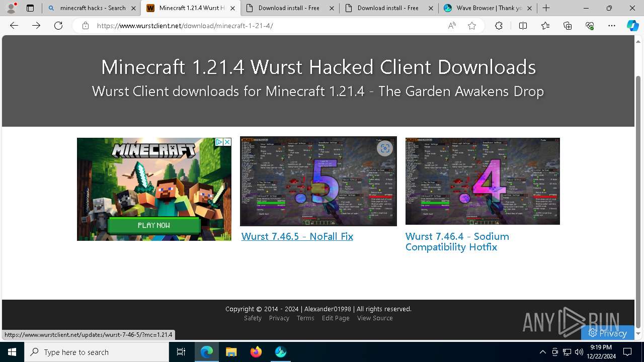
Task: Open a new tab with plus button
Action: coord(546,8)
